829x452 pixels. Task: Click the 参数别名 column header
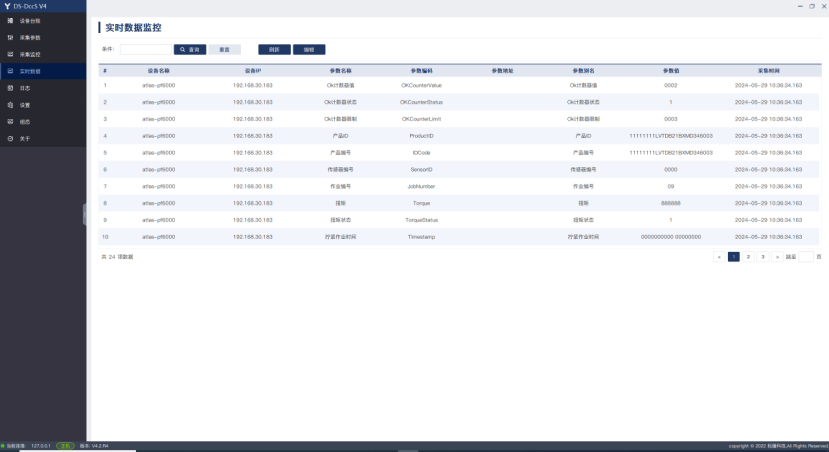tap(583, 71)
